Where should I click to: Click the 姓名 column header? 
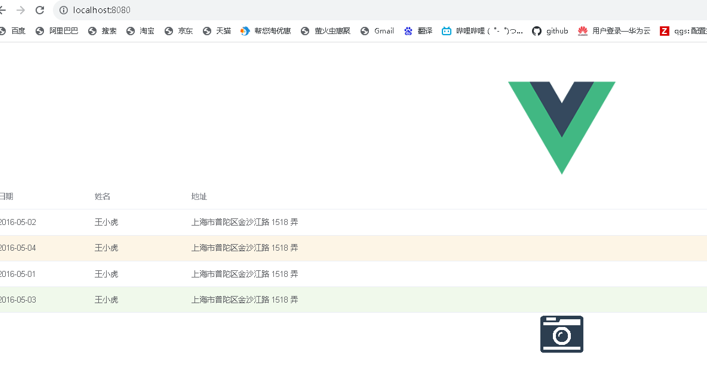click(102, 196)
